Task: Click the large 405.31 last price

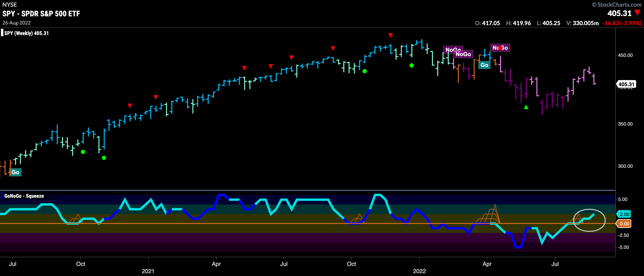Action: coord(620,13)
